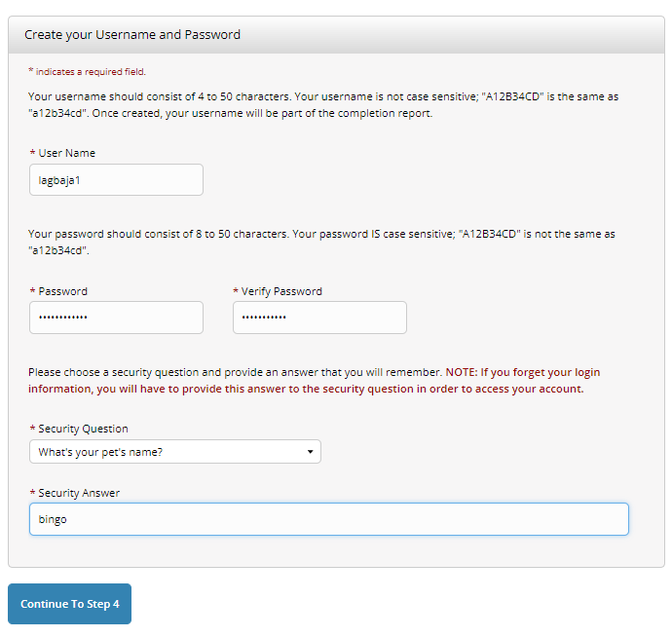The image size is (672, 637).
Task: Click the red asterisk beside Security Answer
Action: 32,493
